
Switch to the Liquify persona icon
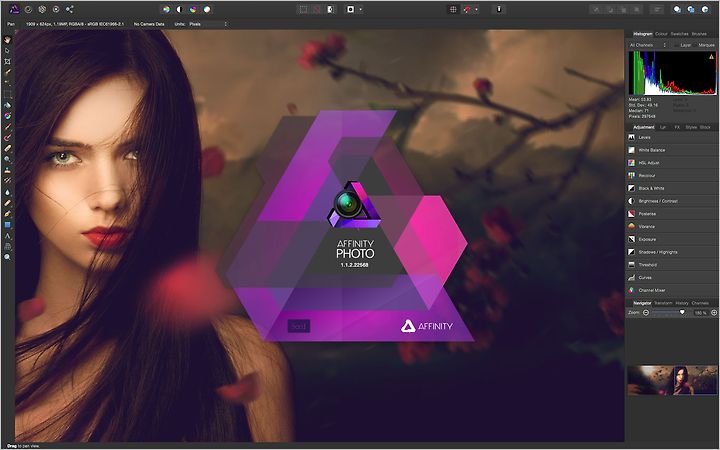28,9
